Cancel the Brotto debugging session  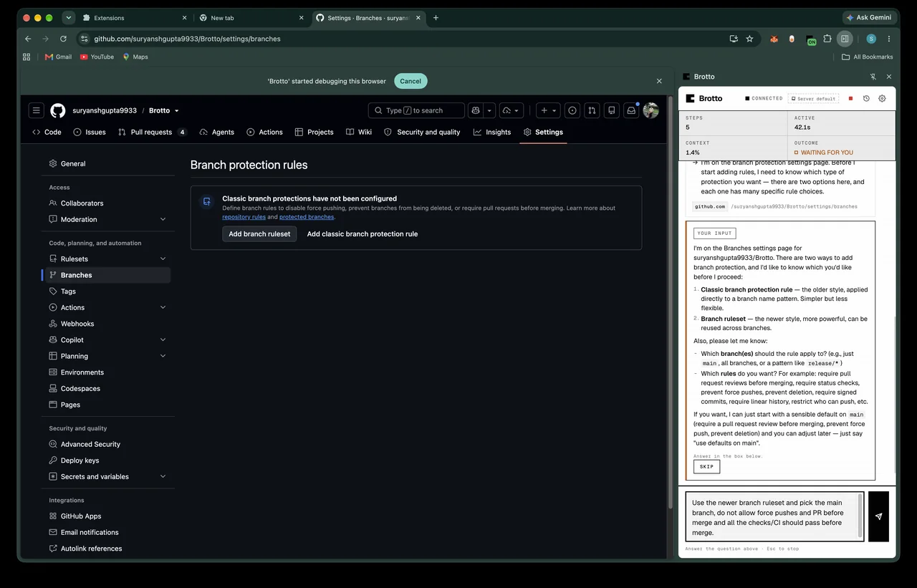(411, 81)
